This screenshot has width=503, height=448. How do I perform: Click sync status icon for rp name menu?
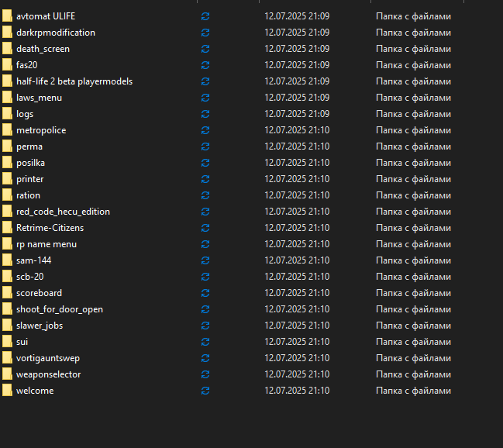tap(205, 244)
